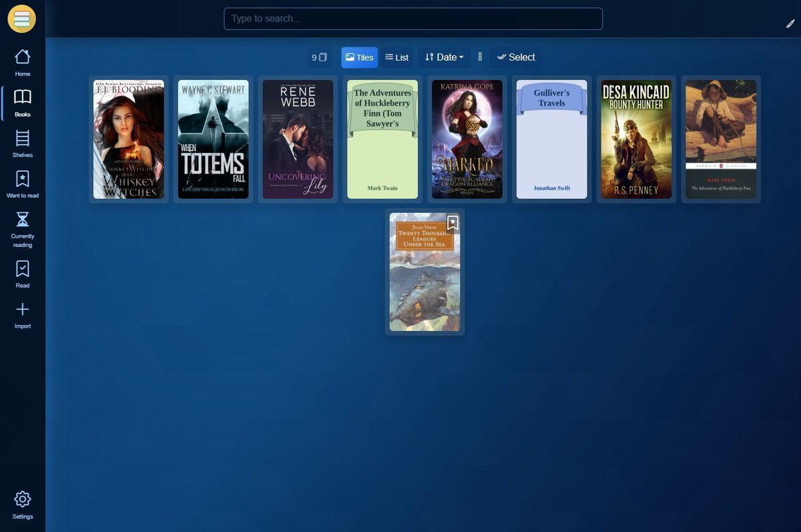The width and height of the screenshot is (801, 532).
Task: Open Twenty Thousand Leagues Under the Sea
Action: point(425,272)
